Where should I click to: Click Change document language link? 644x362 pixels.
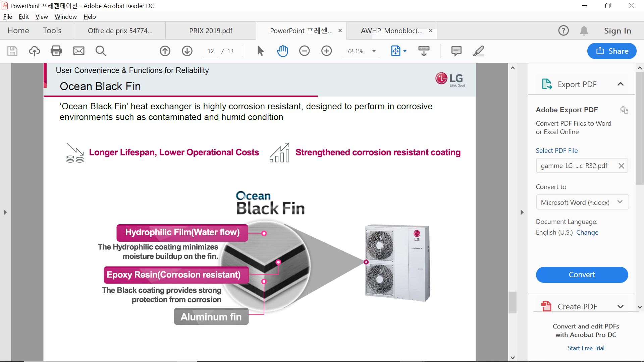click(587, 232)
